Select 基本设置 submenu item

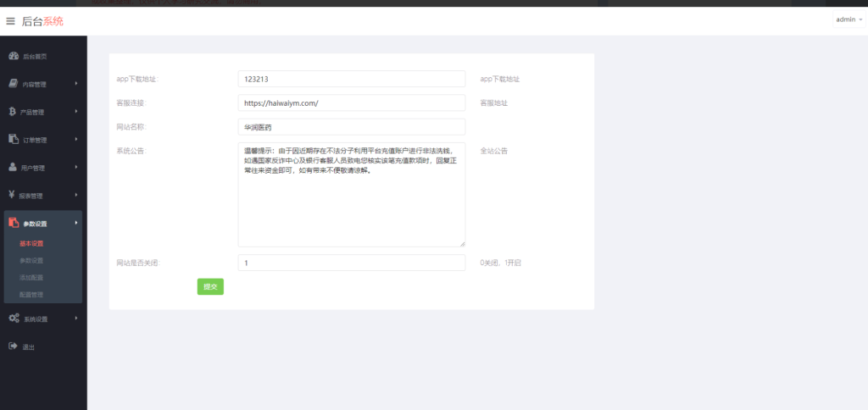click(31, 243)
